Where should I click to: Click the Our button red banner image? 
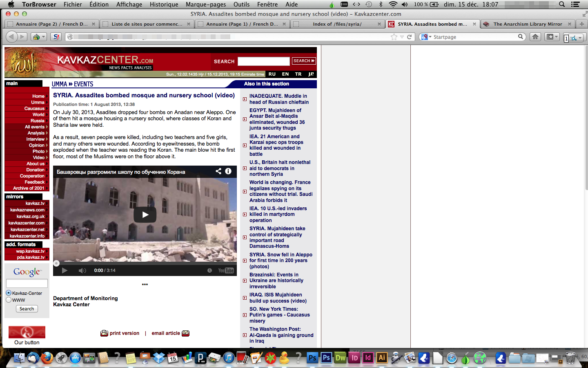click(x=27, y=332)
